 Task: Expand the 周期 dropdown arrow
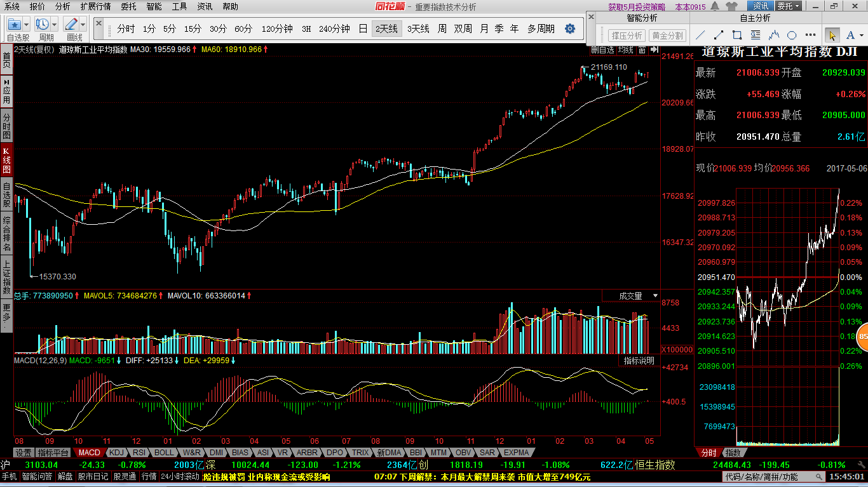click(x=54, y=25)
